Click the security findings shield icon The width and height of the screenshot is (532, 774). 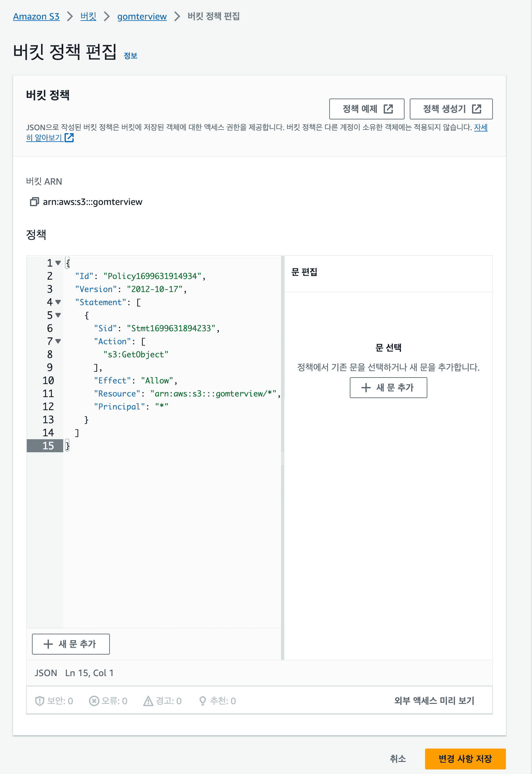(x=40, y=701)
